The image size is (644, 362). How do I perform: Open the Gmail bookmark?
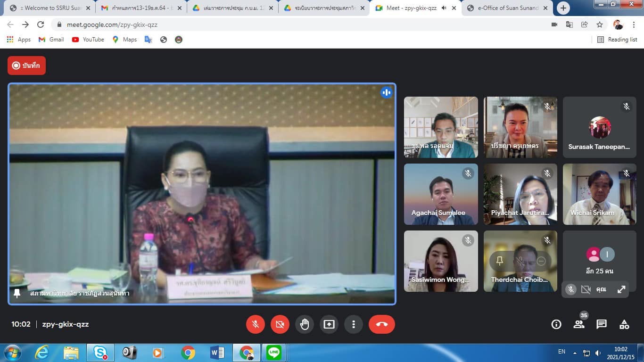click(51, 40)
